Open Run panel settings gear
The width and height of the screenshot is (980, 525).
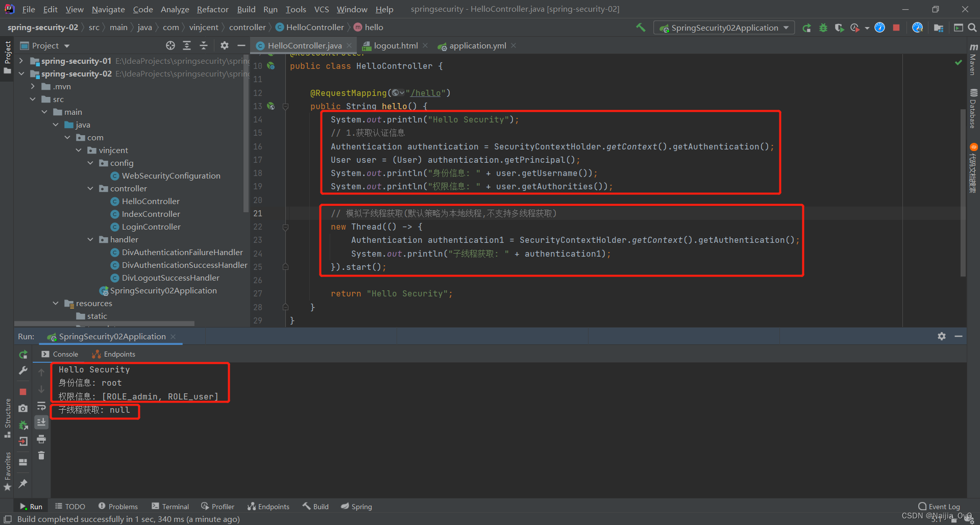(942, 337)
